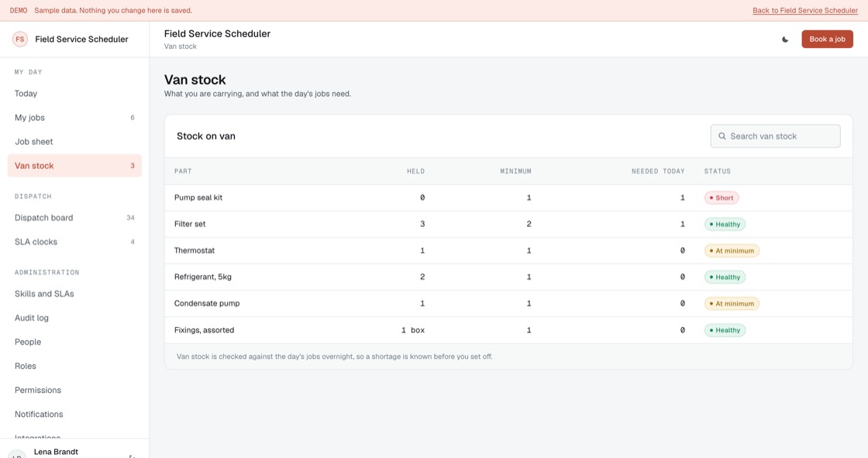Open the Dispatch board
The image size is (868, 458).
point(74,218)
